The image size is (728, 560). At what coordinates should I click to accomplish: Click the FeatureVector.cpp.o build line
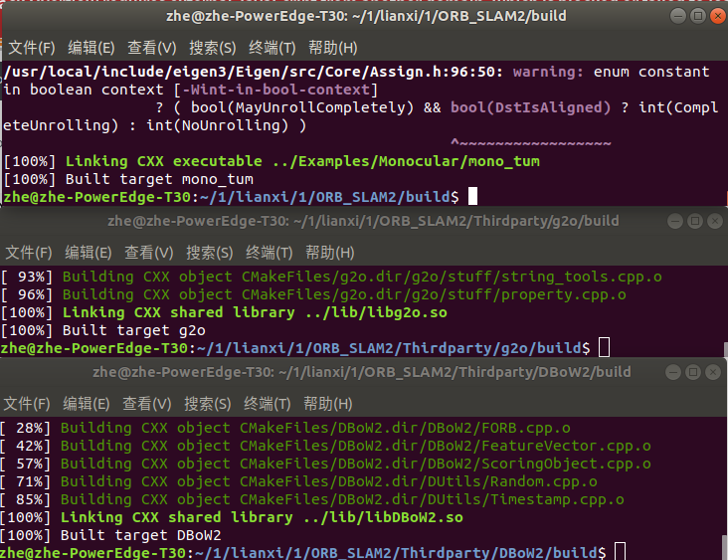(325, 447)
